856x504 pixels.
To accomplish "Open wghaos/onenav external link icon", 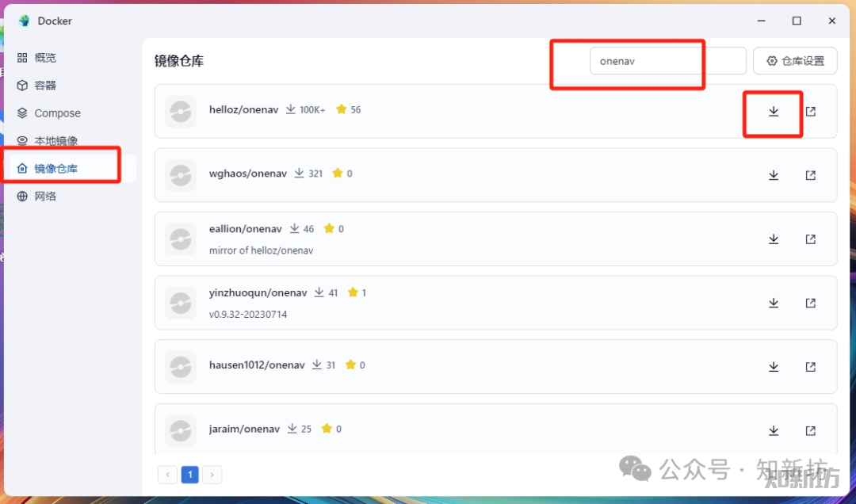I will pyautogui.click(x=811, y=175).
